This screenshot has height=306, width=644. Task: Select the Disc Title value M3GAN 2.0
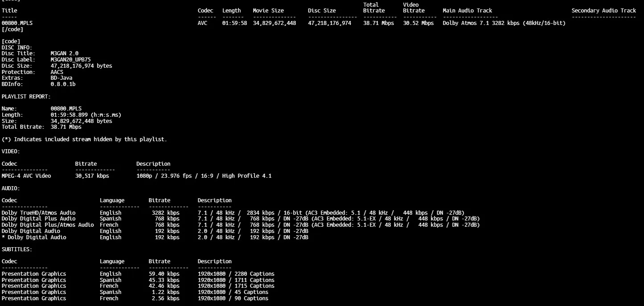[64, 53]
